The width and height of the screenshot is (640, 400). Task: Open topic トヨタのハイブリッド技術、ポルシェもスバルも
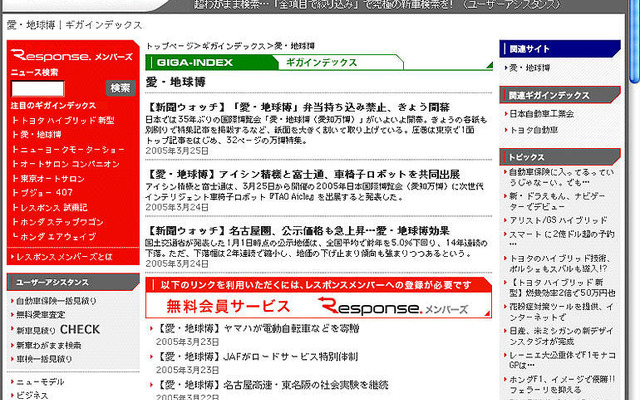[560, 264]
